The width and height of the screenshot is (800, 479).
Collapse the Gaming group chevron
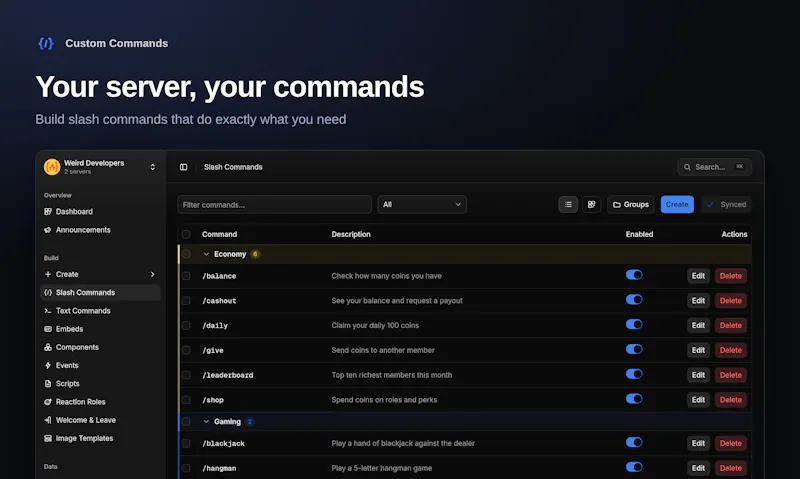(x=206, y=421)
